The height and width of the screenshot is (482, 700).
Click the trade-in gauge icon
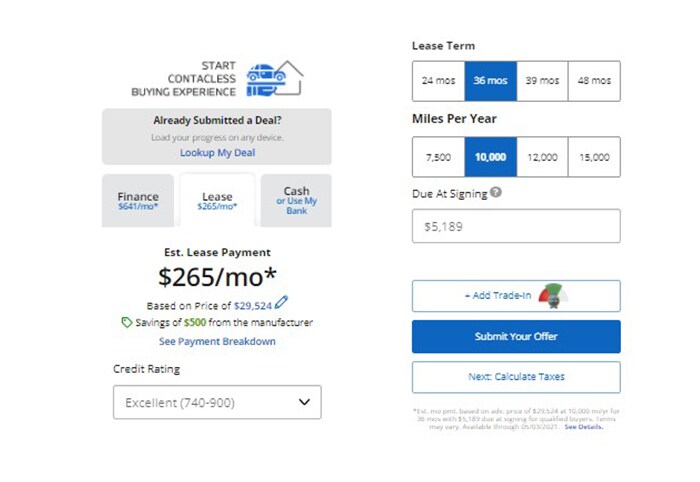coord(554,296)
